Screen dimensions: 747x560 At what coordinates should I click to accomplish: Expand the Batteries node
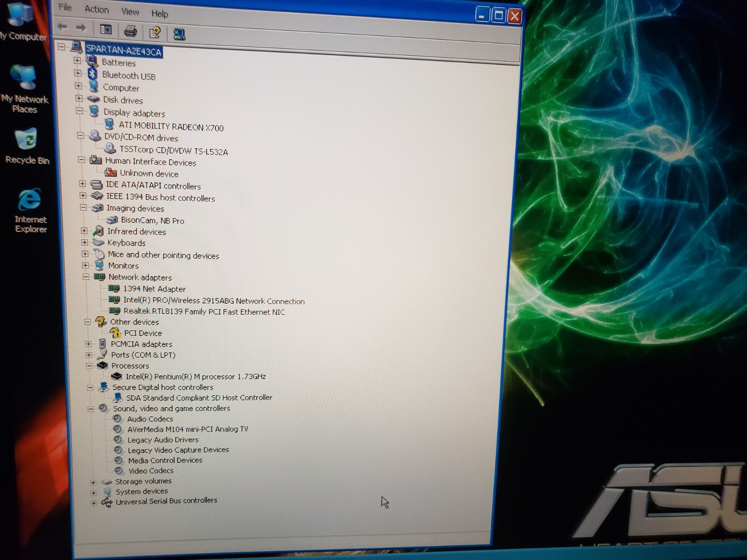click(77, 60)
